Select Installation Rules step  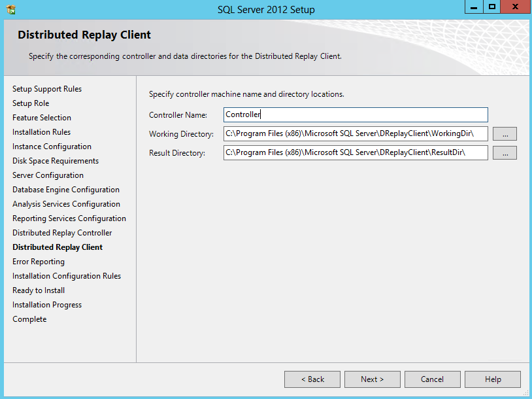pyautogui.click(x=41, y=132)
